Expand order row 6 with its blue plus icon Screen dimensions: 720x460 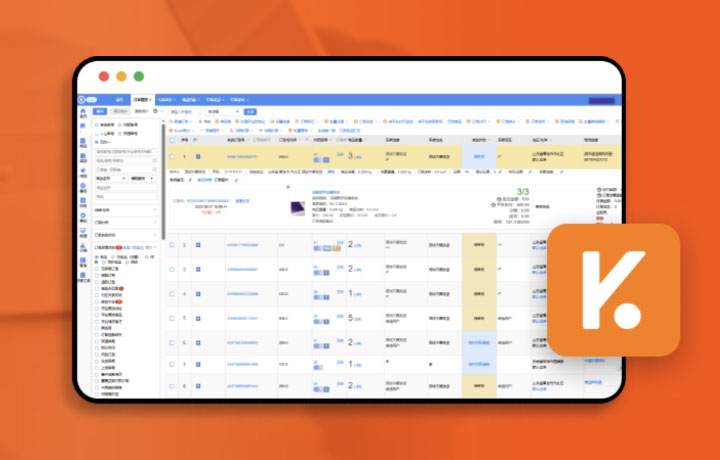click(x=198, y=343)
